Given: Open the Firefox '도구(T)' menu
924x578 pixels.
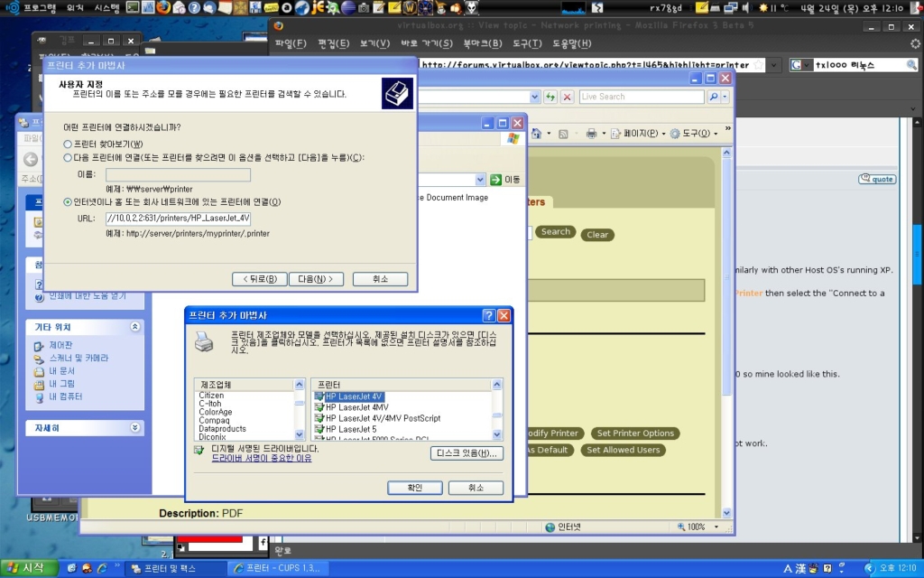Looking at the screenshot, I should 527,43.
